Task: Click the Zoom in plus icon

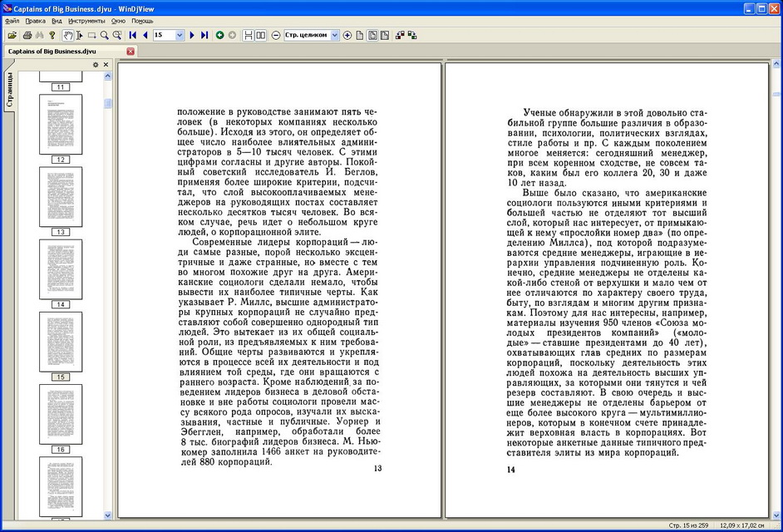Action: point(347,36)
